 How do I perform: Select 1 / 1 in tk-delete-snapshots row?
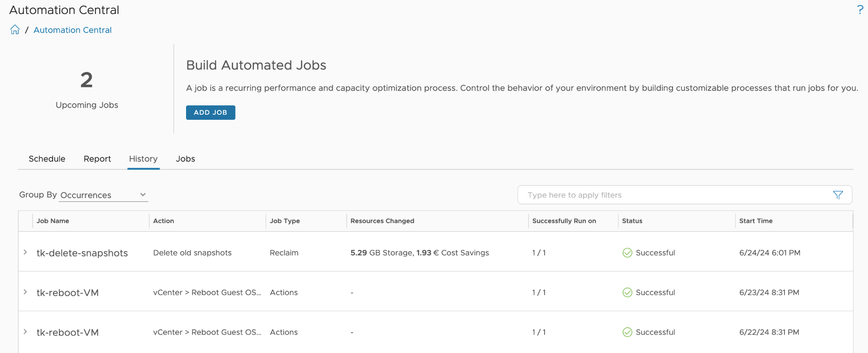(x=539, y=253)
